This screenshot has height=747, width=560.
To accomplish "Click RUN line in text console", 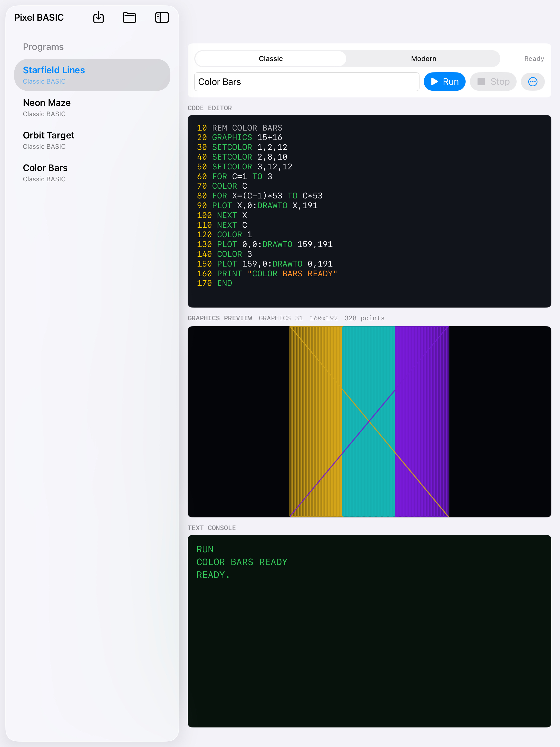I will [205, 549].
